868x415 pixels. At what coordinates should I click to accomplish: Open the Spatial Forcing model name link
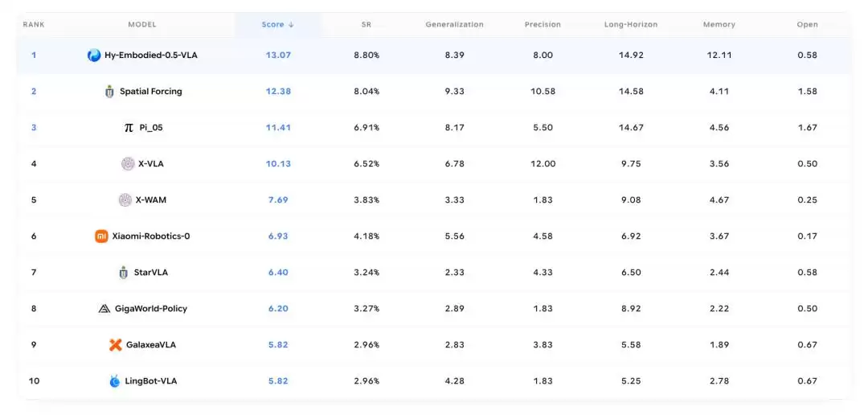point(150,92)
